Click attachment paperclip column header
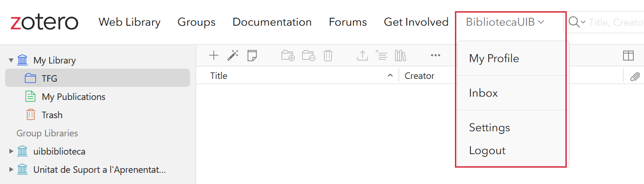This screenshot has width=644, height=184. [635, 77]
